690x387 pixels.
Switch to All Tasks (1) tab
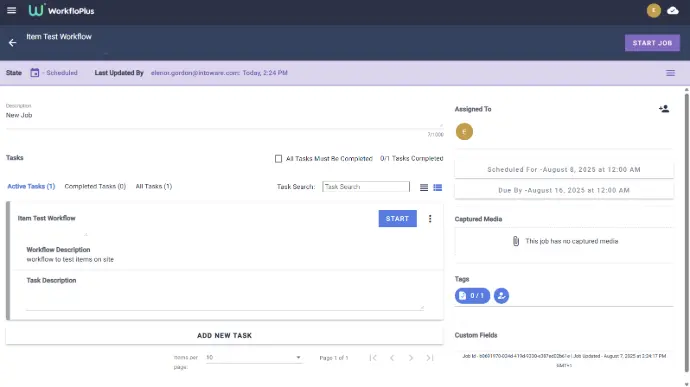tap(154, 186)
